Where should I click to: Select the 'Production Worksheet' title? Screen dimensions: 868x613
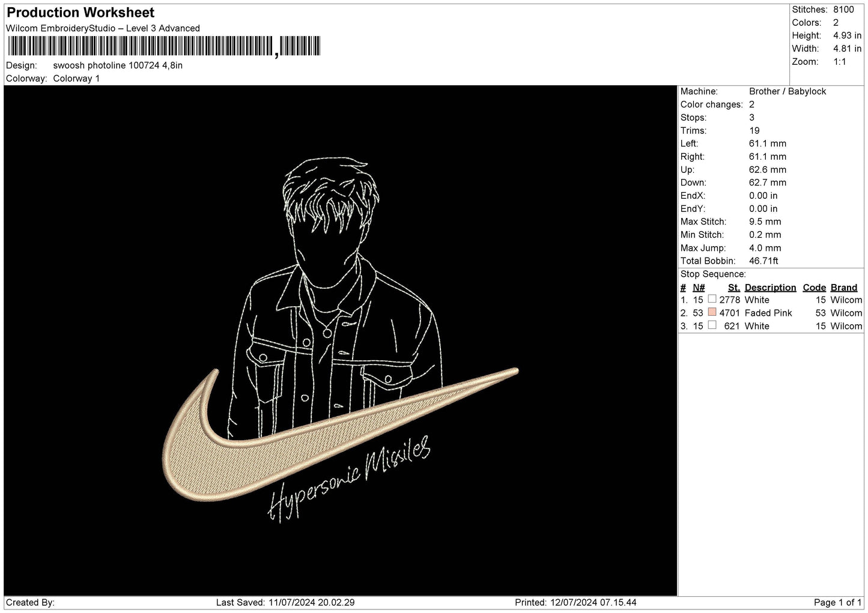click(80, 13)
